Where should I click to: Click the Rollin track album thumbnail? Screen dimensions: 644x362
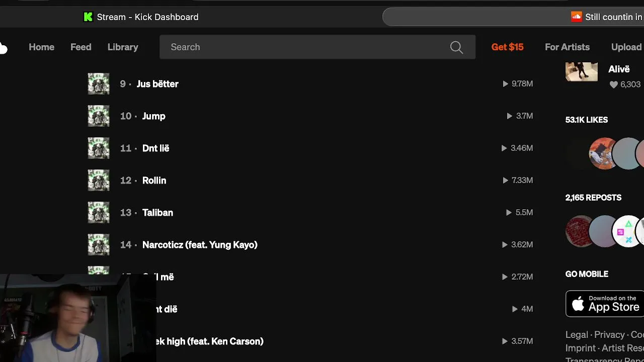[99, 180]
